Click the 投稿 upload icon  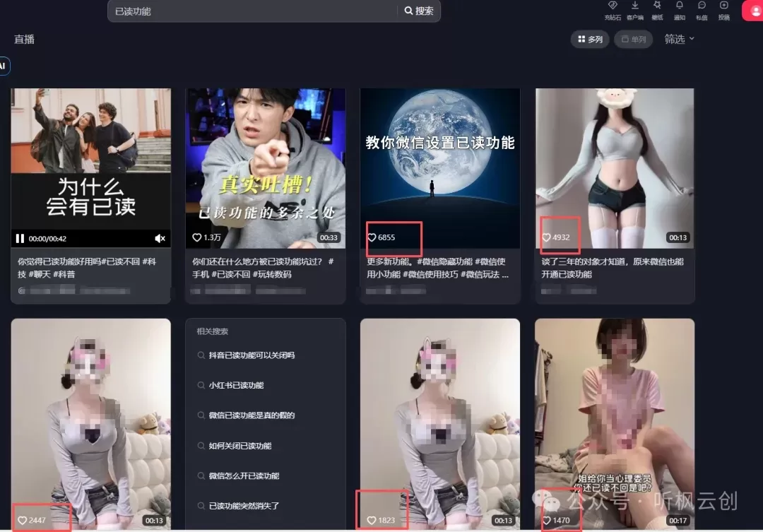coord(724,6)
